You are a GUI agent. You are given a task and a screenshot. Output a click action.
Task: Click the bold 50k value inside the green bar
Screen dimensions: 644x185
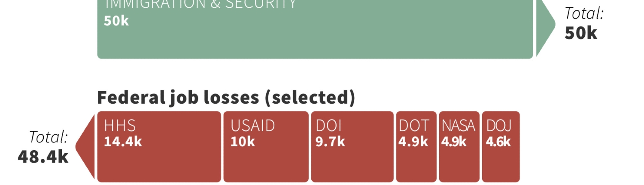point(116,21)
